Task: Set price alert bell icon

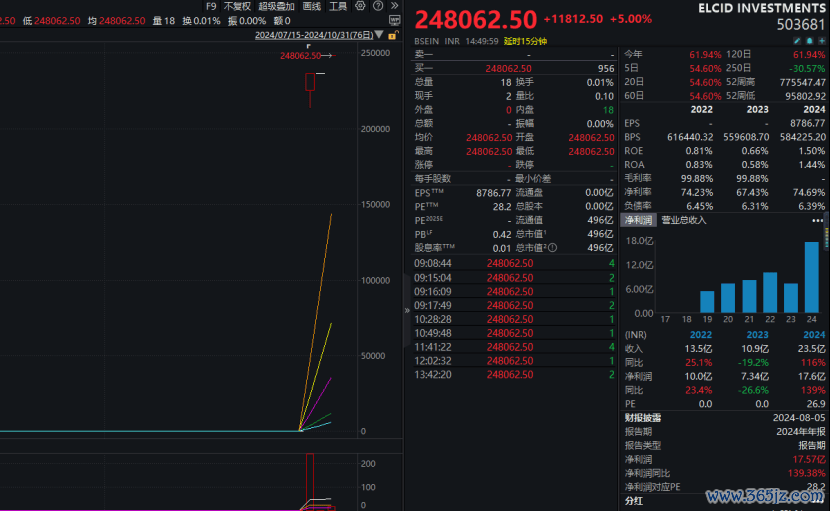Action: (809, 41)
